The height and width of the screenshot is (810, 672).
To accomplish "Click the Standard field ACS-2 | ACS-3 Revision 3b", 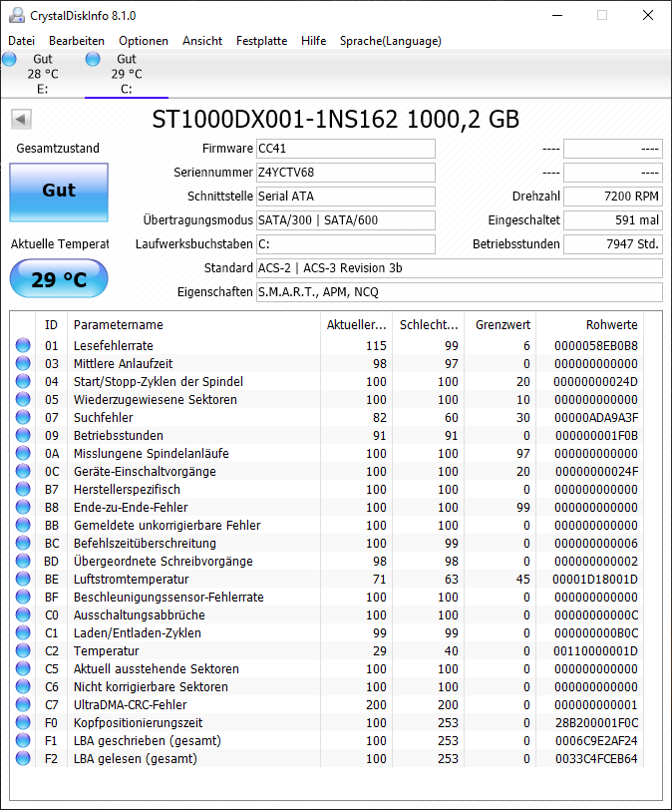I will point(460,268).
